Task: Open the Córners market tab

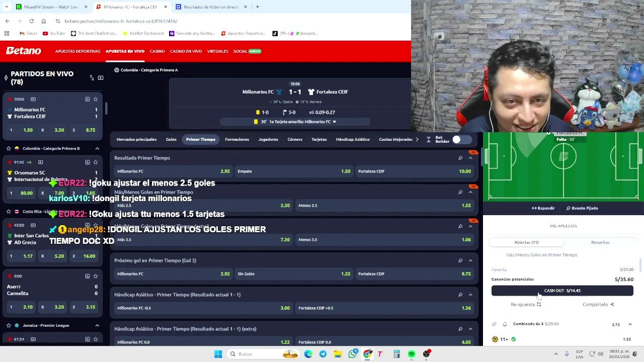Action: coord(295,139)
